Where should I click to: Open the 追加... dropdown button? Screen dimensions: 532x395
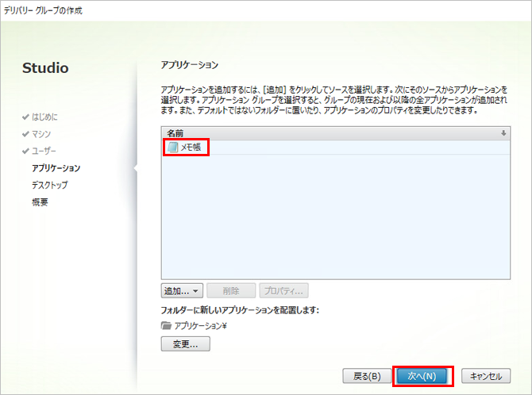tap(182, 291)
